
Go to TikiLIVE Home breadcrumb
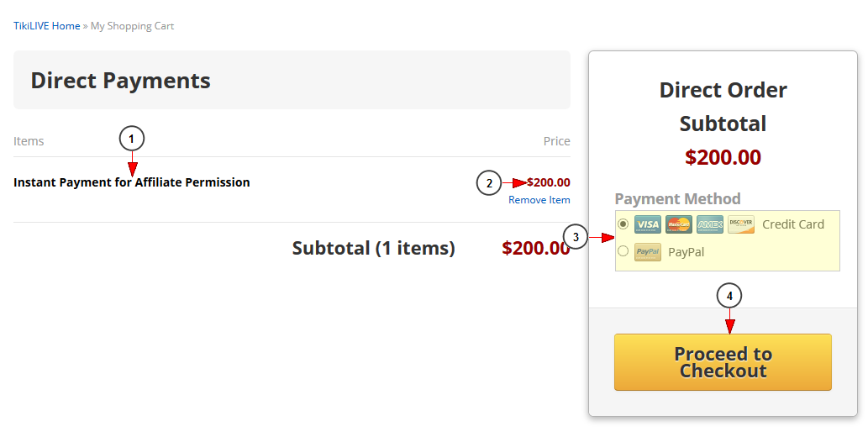coord(47,26)
